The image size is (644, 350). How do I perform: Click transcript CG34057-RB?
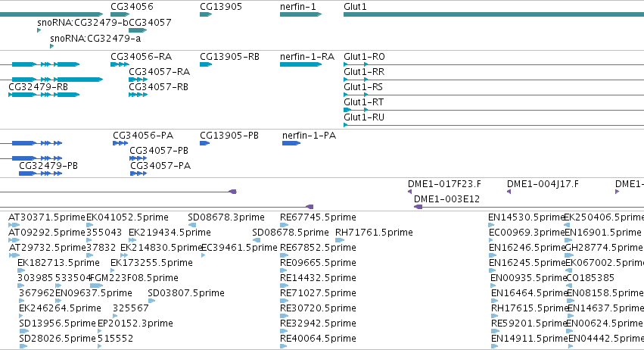tap(158, 87)
